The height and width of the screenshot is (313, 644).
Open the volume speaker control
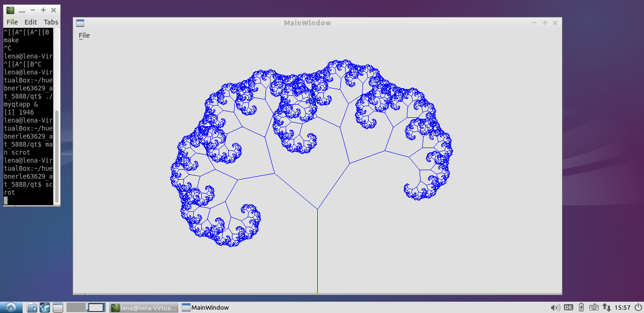click(x=555, y=308)
